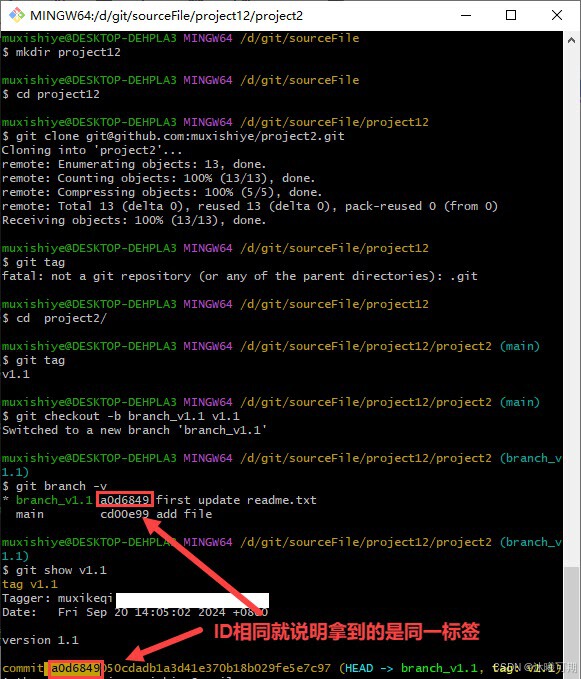Click the scrollbar up arrow
581x679 pixels.
(x=571, y=40)
